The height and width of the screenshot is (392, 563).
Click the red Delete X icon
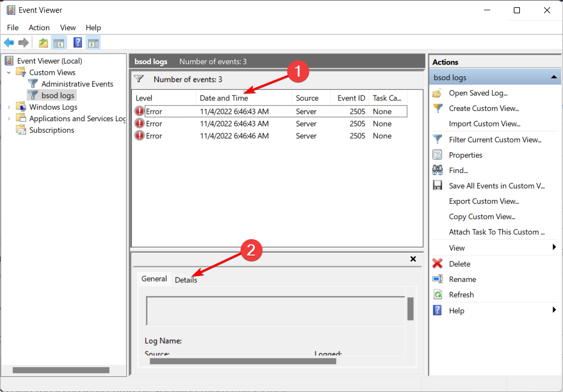(437, 264)
